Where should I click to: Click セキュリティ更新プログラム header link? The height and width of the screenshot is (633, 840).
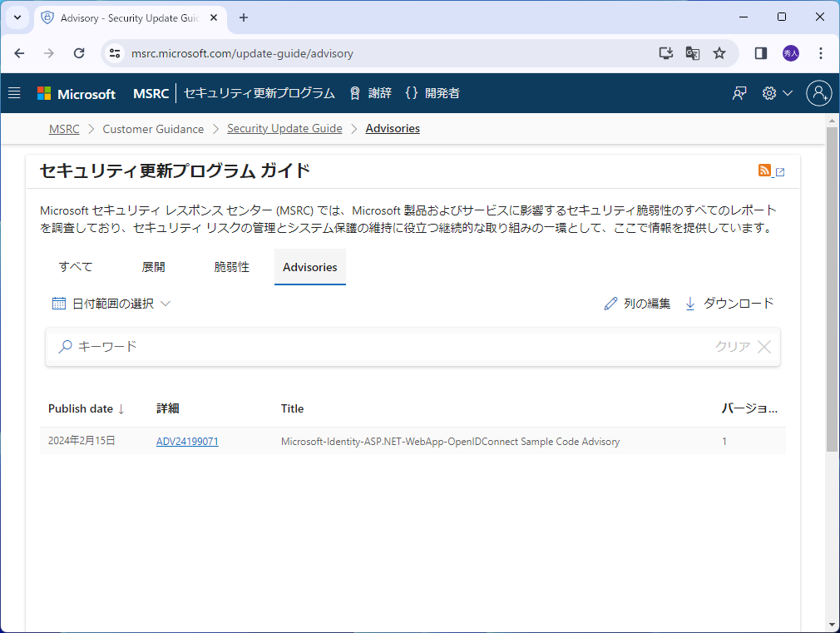coord(259,93)
